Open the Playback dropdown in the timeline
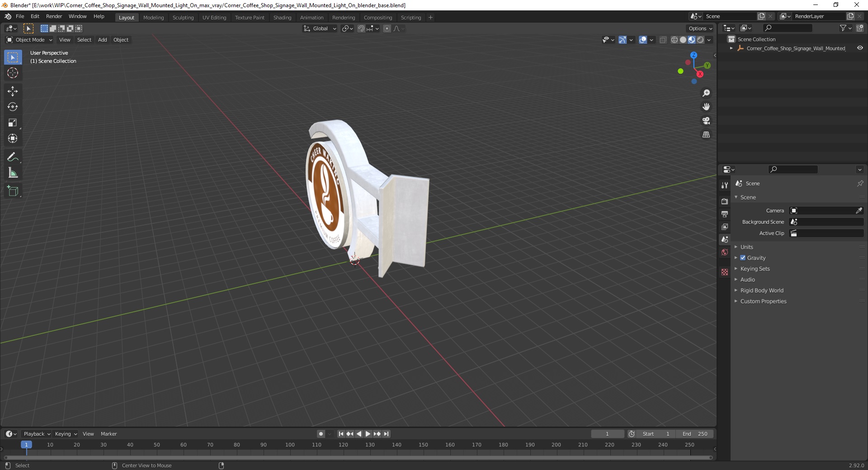The width and height of the screenshot is (868, 470). tap(37, 434)
